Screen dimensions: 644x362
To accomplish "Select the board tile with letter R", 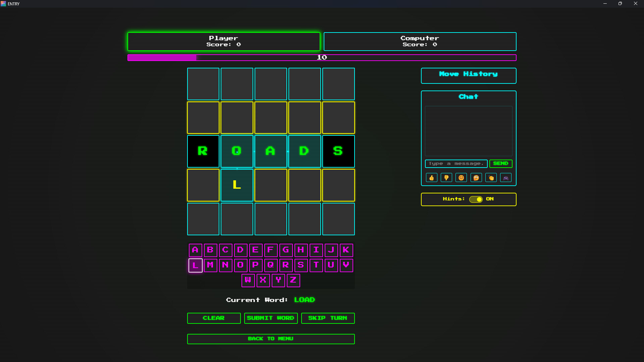I will click(x=203, y=151).
